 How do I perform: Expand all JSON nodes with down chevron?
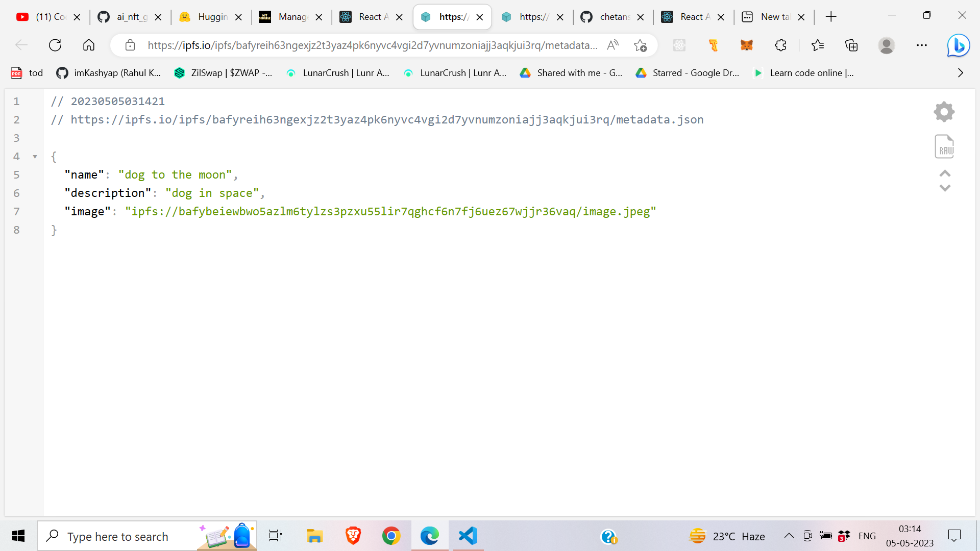click(x=945, y=188)
